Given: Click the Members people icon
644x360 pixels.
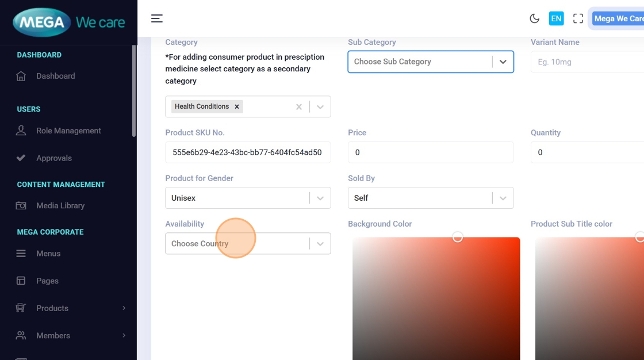Looking at the screenshot, I should (21, 335).
